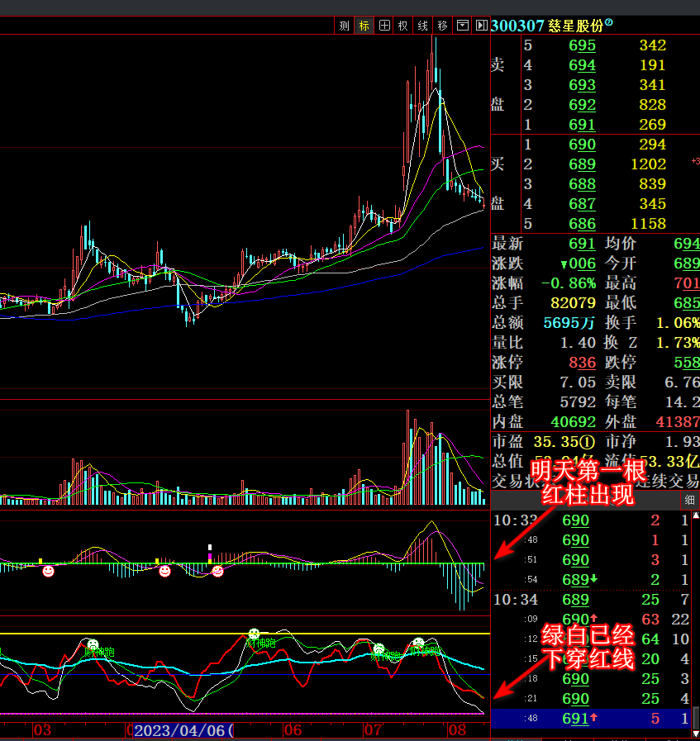700x741 pixels.
Task: Click the circled info icon beside 慈星股份
Action: click(609, 21)
